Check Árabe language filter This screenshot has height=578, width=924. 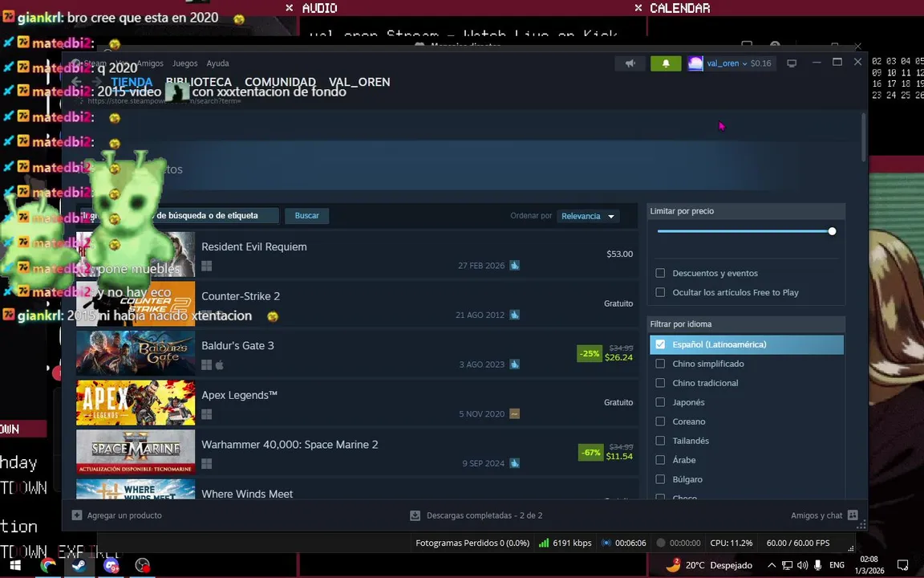(660, 460)
